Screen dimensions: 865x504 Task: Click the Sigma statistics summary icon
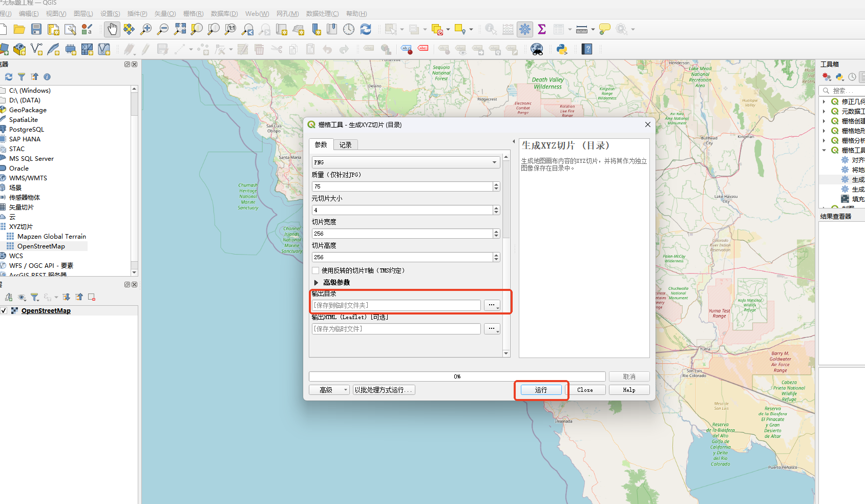[x=542, y=29]
